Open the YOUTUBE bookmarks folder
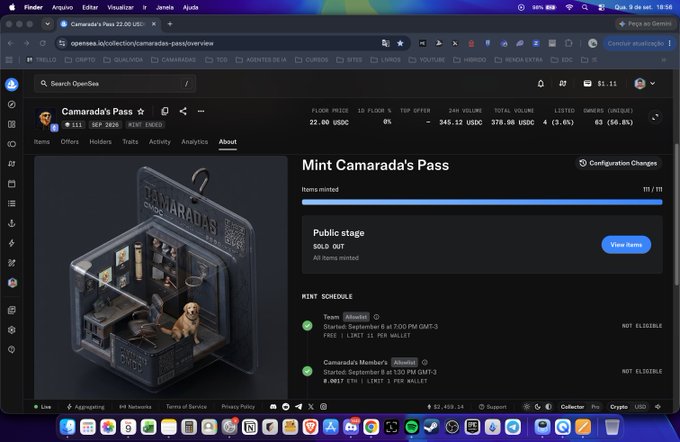 (427, 60)
